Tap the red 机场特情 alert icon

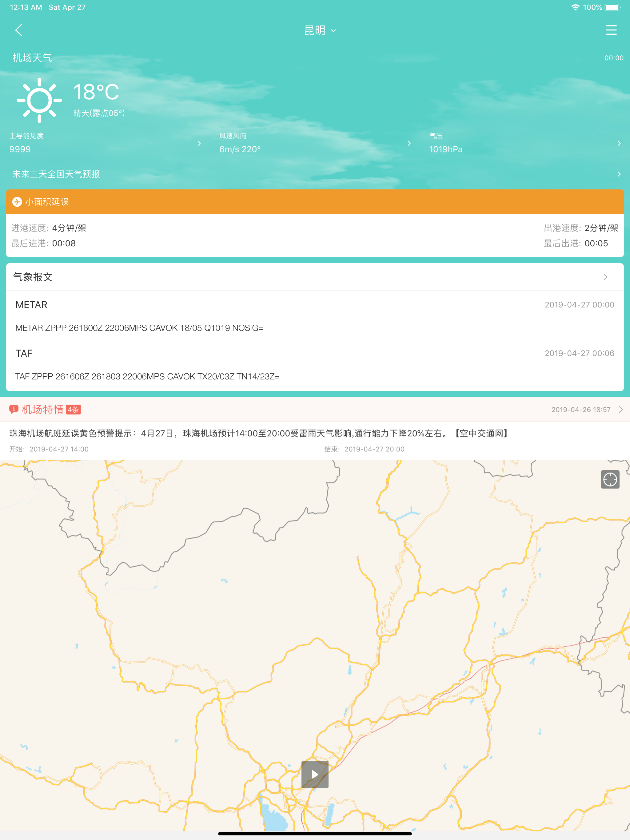[14, 409]
